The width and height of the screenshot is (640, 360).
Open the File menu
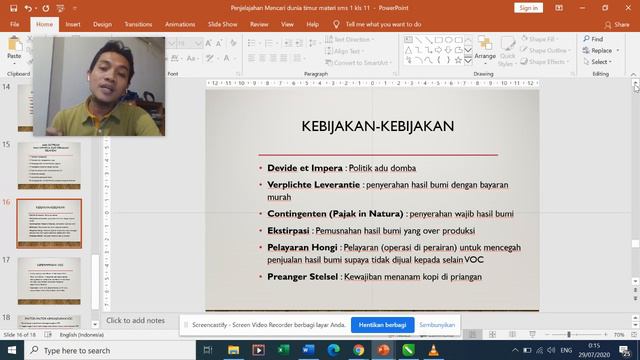15,24
